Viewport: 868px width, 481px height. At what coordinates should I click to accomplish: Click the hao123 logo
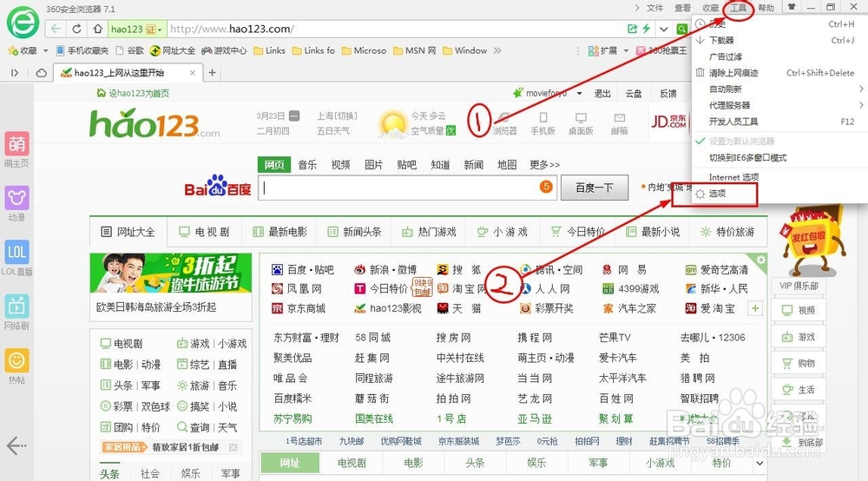[x=155, y=124]
